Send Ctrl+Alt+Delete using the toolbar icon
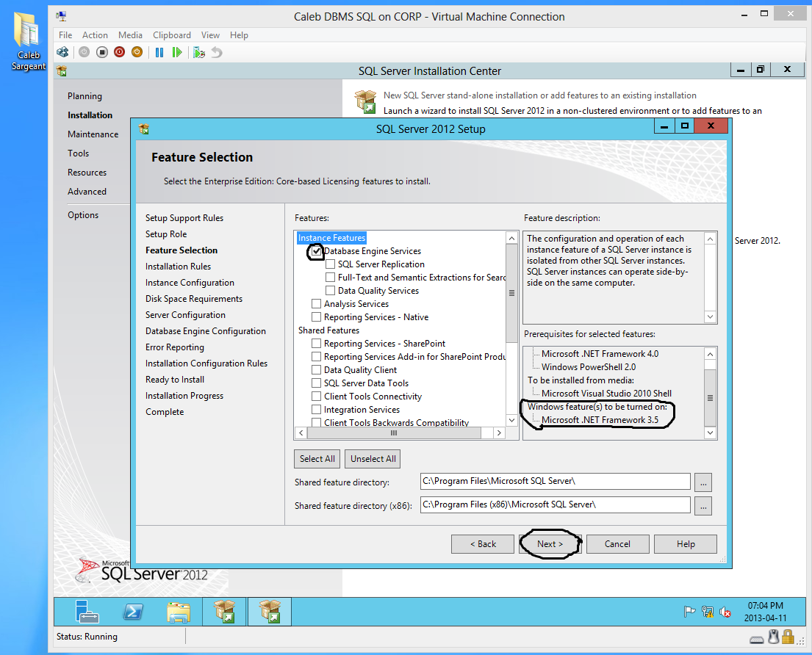 click(x=62, y=52)
